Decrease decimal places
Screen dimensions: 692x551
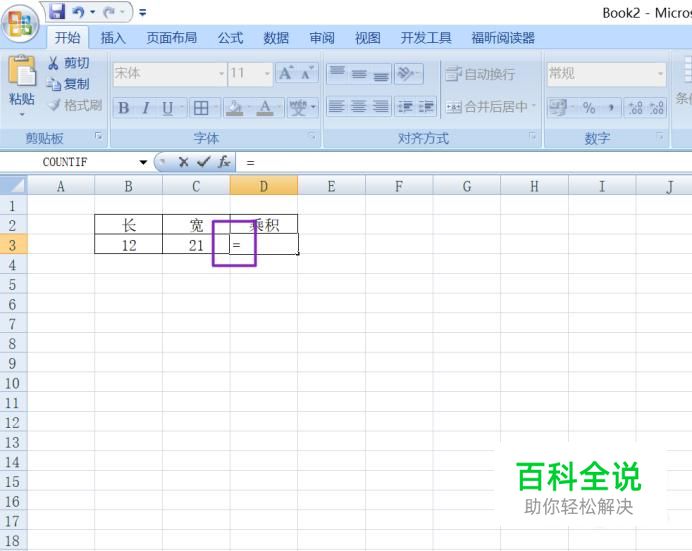[657, 108]
